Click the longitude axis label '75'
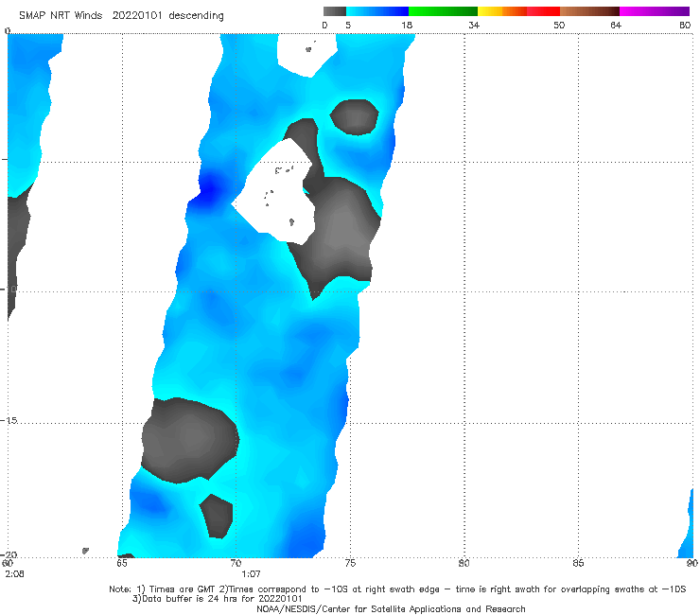The width and height of the screenshot is (700, 615). (350, 563)
